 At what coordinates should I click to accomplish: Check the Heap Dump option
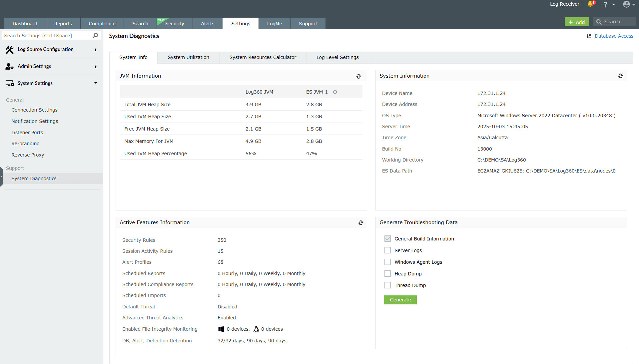click(387, 274)
